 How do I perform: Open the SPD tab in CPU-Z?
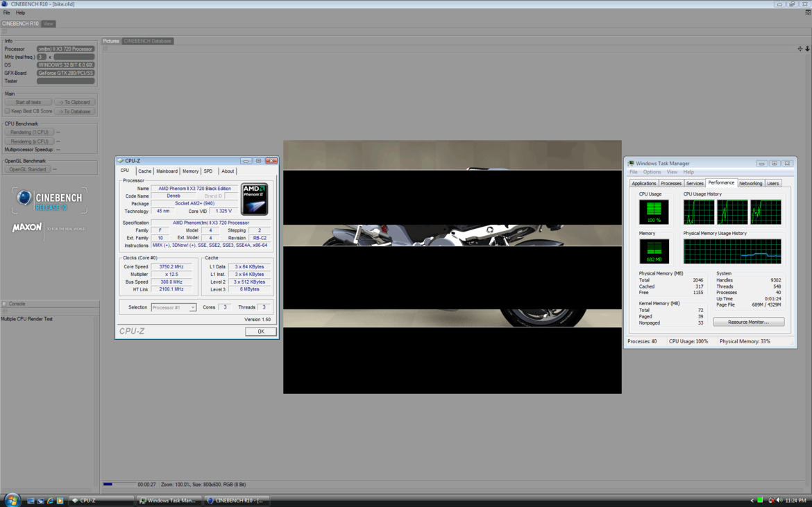[x=208, y=171]
